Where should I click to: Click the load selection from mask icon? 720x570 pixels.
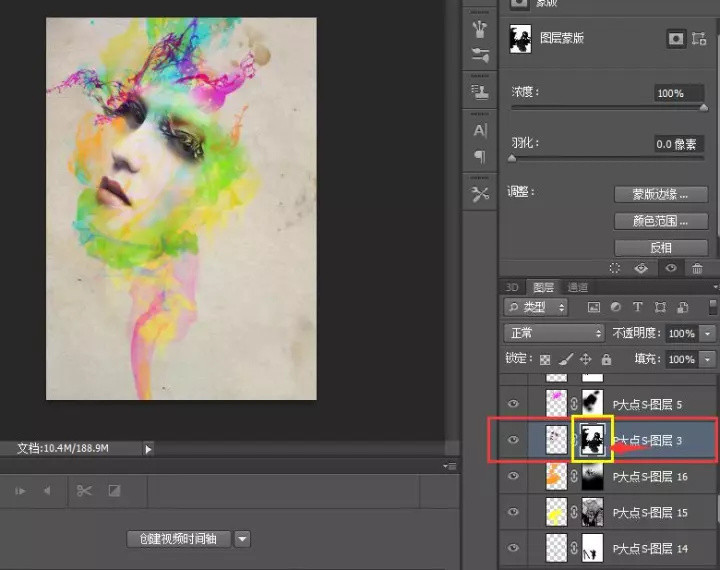(x=615, y=268)
